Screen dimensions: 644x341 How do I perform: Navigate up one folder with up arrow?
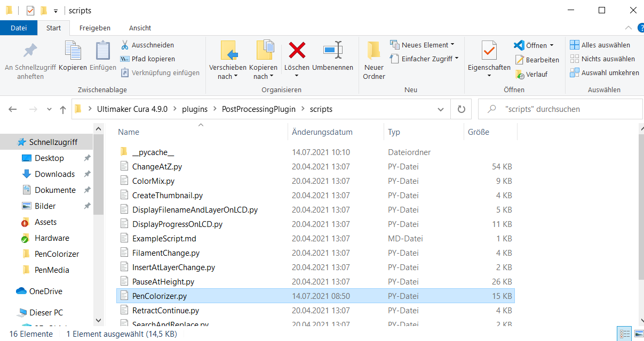coord(63,109)
